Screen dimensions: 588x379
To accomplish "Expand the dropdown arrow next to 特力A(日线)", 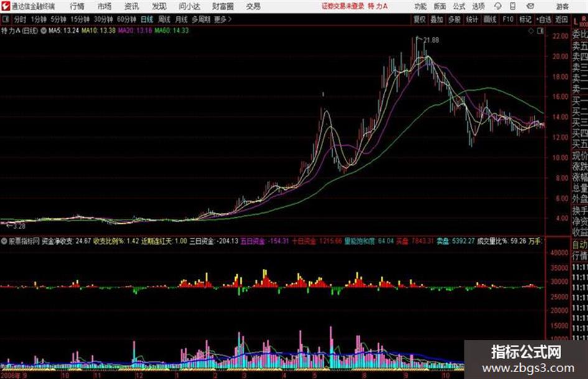I will coord(43,30).
